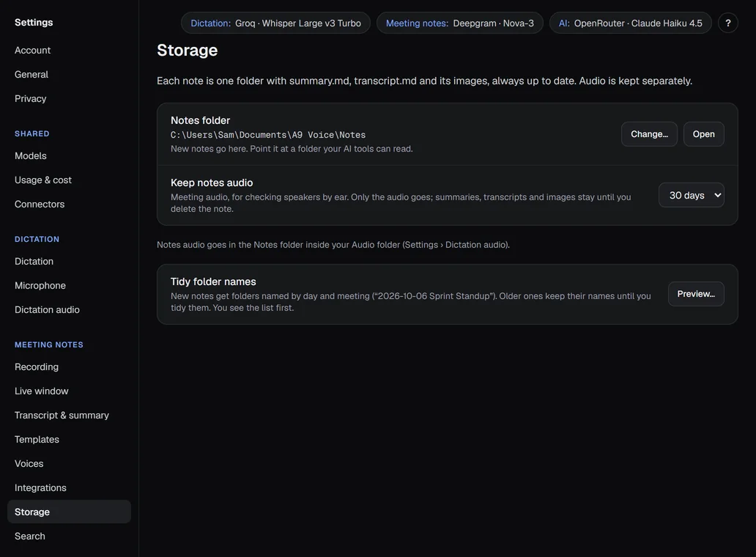Open Live window settings
Screen dimensions: 756x557
pyautogui.click(x=42, y=391)
